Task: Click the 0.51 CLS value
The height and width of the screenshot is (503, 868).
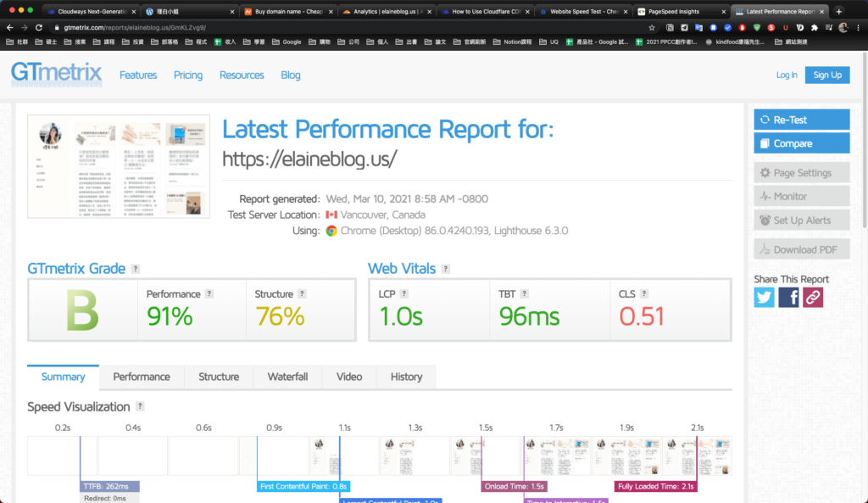Action: click(641, 316)
